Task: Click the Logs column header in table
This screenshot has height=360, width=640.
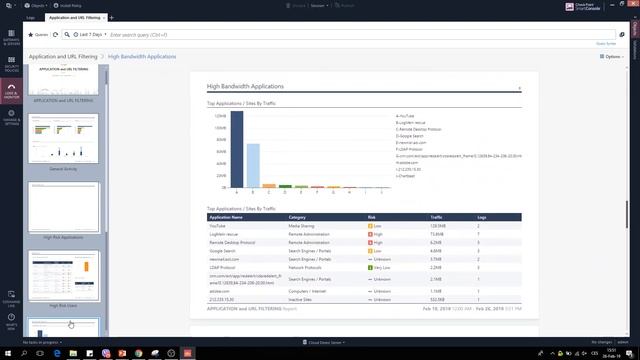Action: coord(482,218)
